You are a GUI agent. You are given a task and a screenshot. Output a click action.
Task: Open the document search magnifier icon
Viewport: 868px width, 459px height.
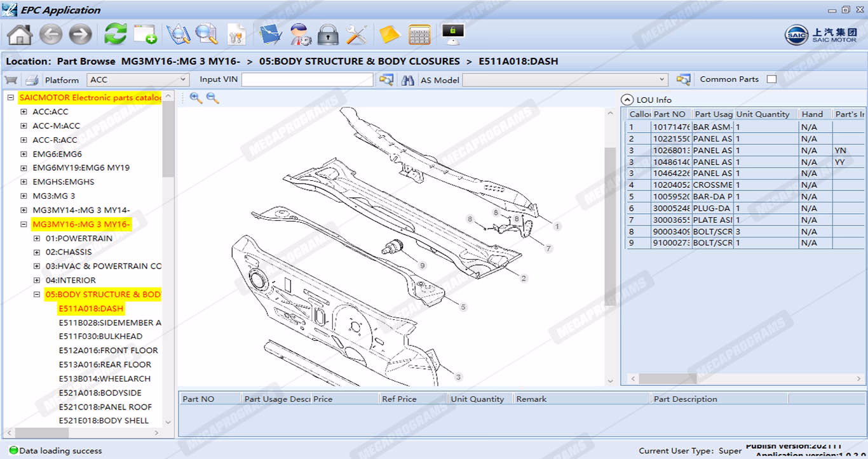(207, 34)
